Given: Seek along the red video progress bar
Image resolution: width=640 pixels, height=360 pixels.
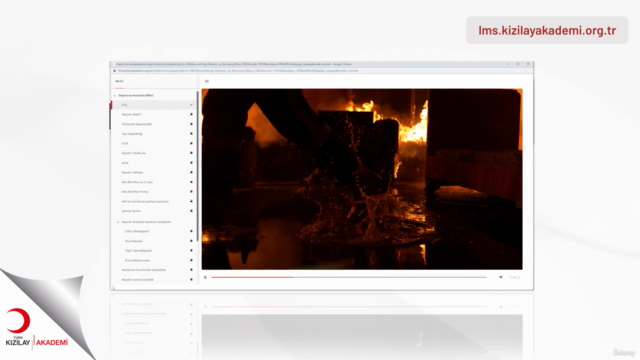Looking at the screenshot, I should [349, 277].
